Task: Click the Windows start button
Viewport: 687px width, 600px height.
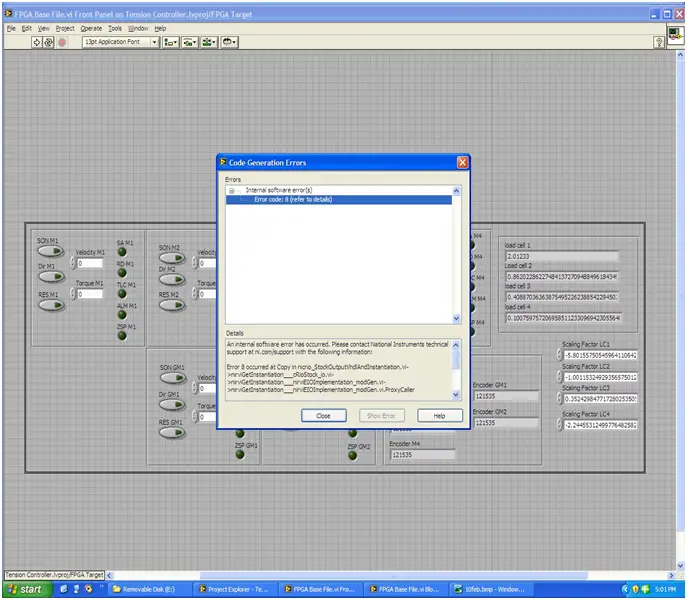Action: coord(28,589)
